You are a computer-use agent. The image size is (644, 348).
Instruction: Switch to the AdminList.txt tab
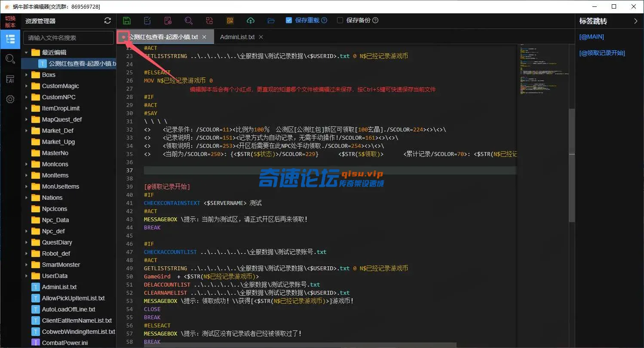pyautogui.click(x=237, y=37)
